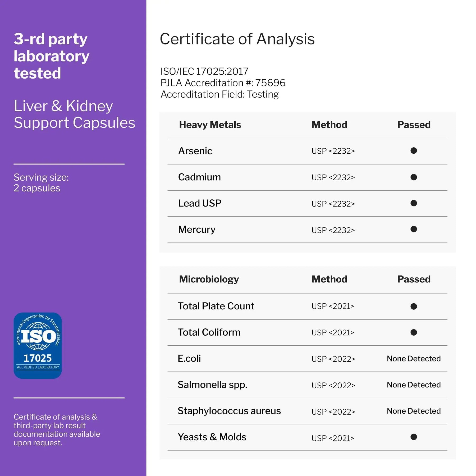Click the Mercury passed dot indicator
This screenshot has width=476, height=476.
click(x=414, y=229)
